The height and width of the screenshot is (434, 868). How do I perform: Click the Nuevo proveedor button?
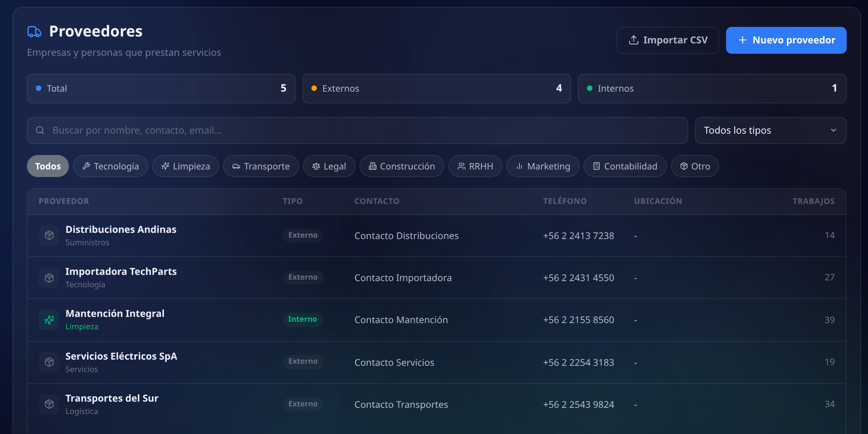click(x=786, y=40)
